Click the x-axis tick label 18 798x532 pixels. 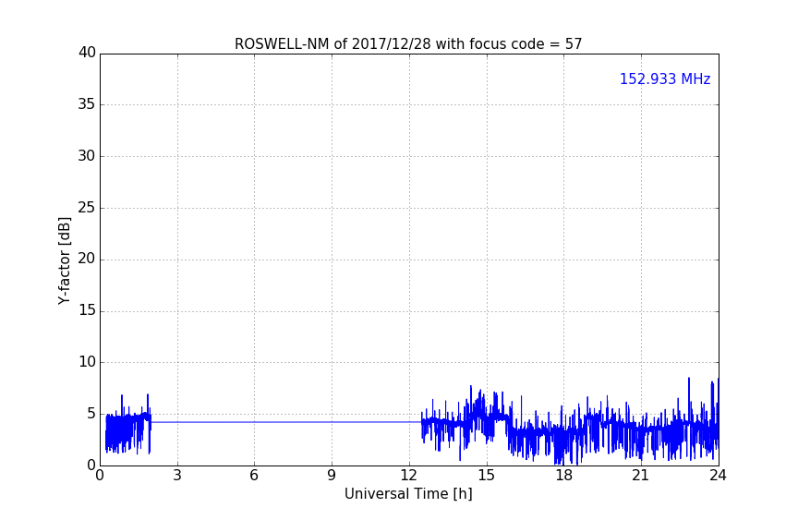tap(564, 476)
